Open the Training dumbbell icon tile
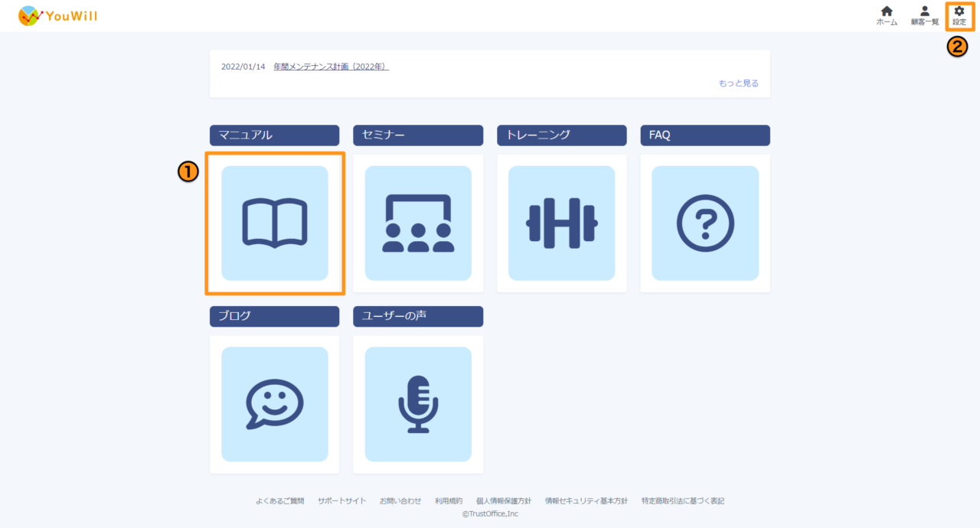Image resolution: width=980 pixels, height=528 pixels. tap(561, 223)
